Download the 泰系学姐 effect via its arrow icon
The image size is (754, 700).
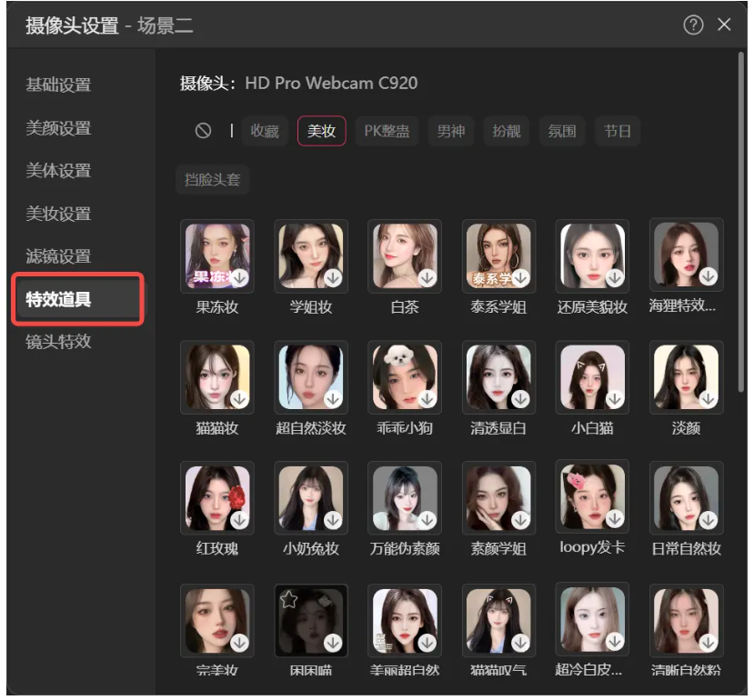[520, 279]
